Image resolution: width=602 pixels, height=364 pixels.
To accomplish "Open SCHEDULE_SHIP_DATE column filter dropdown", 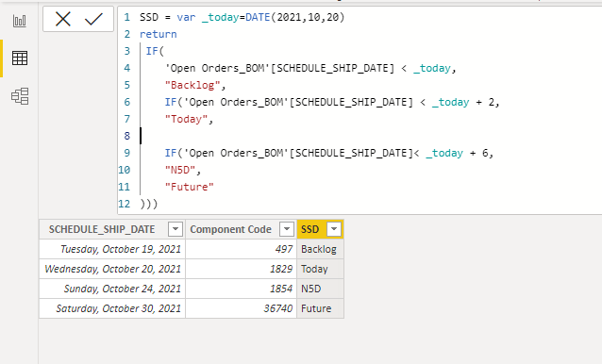I will pyautogui.click(x=176, y=229).
